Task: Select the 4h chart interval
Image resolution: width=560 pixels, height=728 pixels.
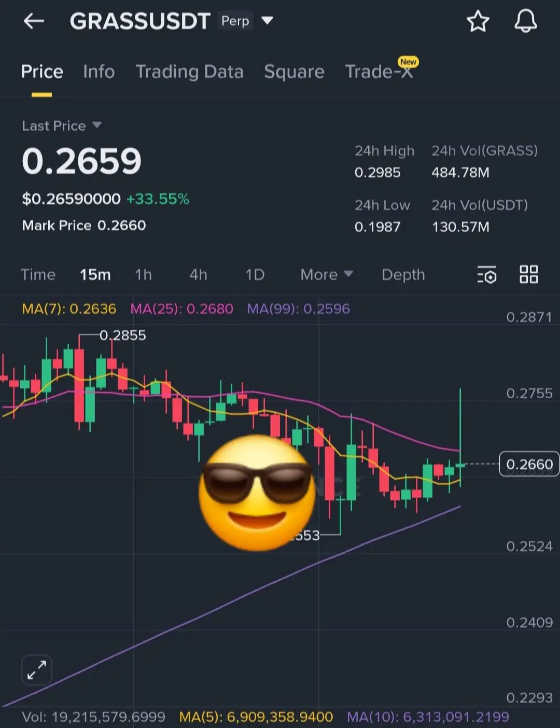Action: [x=198, y=274]
